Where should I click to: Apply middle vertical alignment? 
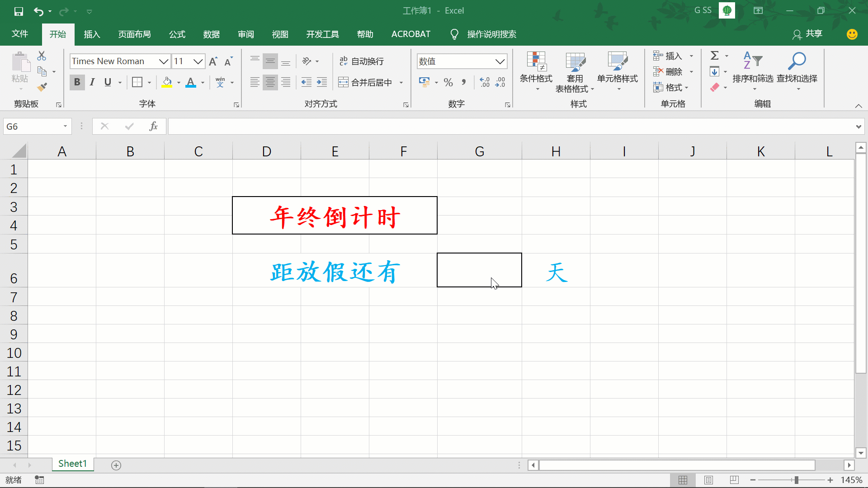(x=270, y=61)
